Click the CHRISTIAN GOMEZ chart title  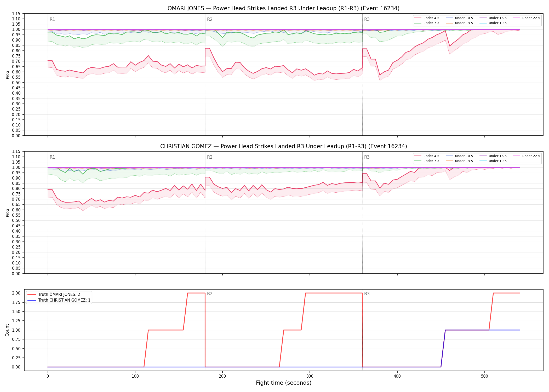click(x=283, y=146)
